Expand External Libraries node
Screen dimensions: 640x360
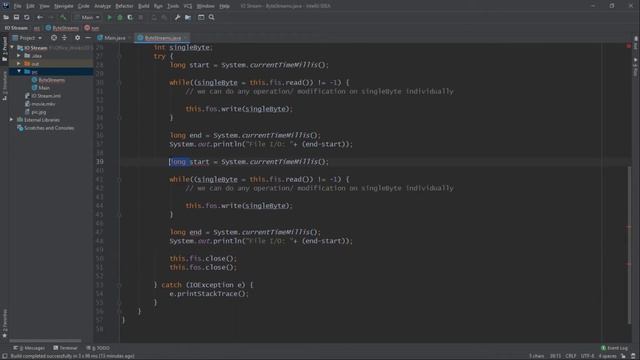tap(11, 120)
